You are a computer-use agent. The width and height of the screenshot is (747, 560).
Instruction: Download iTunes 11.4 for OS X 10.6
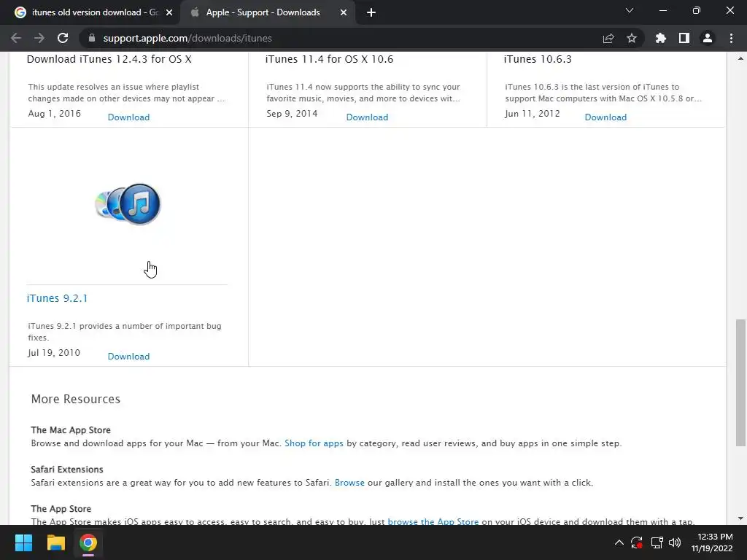(x=368, y=117)
